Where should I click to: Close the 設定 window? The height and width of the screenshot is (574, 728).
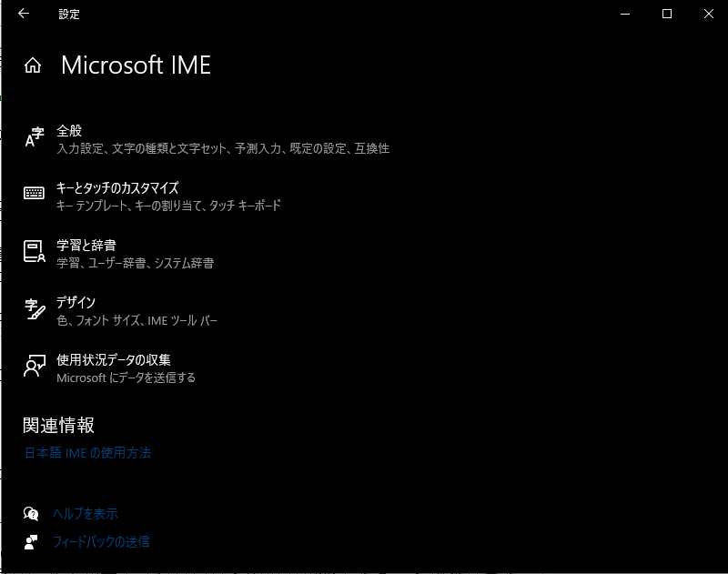click(708, 14)
